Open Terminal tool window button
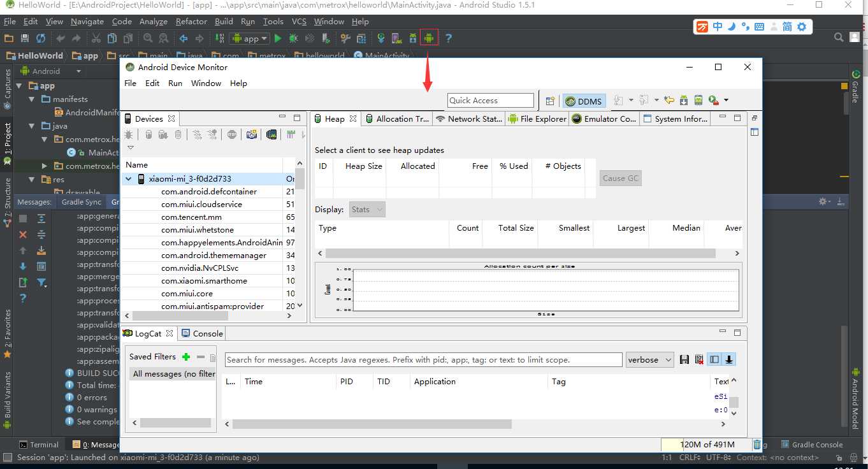Image resolution: width=868 pixels, height=469 pixels. pos(39,445)
